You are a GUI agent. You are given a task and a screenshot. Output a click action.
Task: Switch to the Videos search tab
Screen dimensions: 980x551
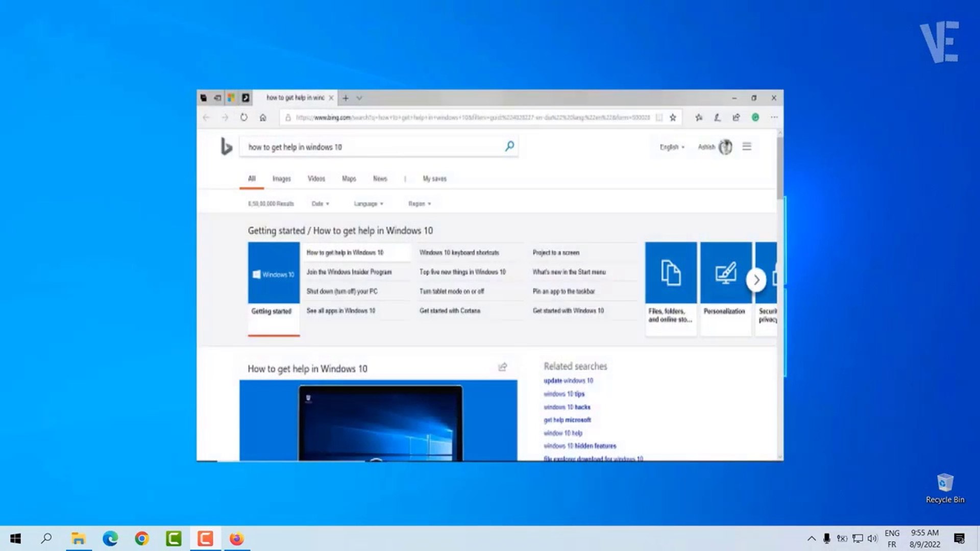pyautogui.click(x=316, y=179)
